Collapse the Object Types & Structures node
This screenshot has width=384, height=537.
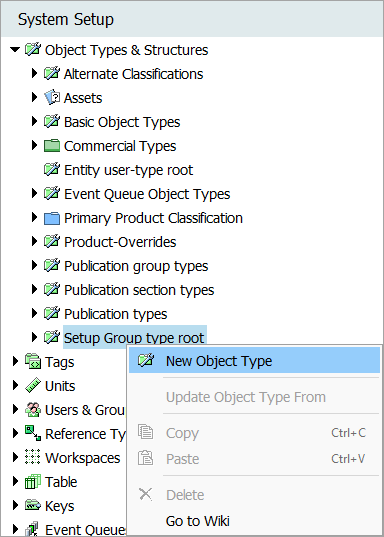pos(15,50)
